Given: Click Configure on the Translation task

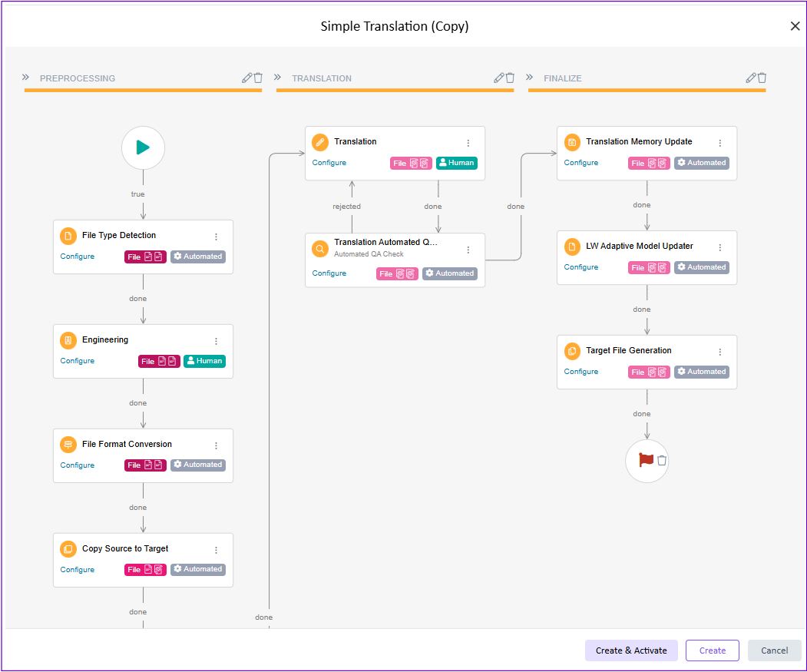Looking at the screenshot, I should (329, 163).
